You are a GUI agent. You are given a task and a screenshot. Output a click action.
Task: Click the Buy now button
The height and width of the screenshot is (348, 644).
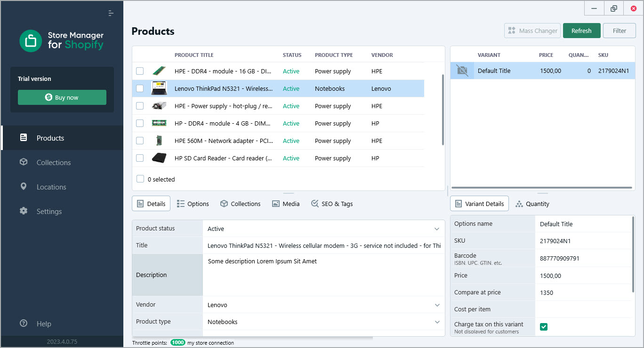(62, 97)
